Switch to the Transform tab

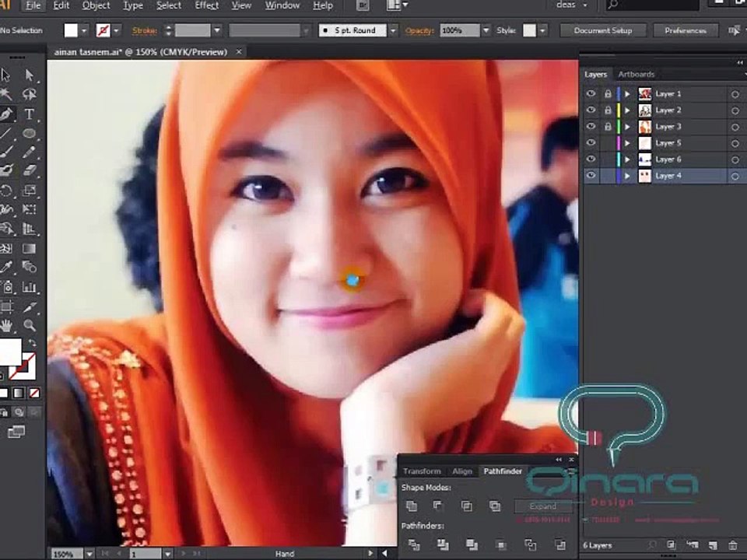point(422,471)
